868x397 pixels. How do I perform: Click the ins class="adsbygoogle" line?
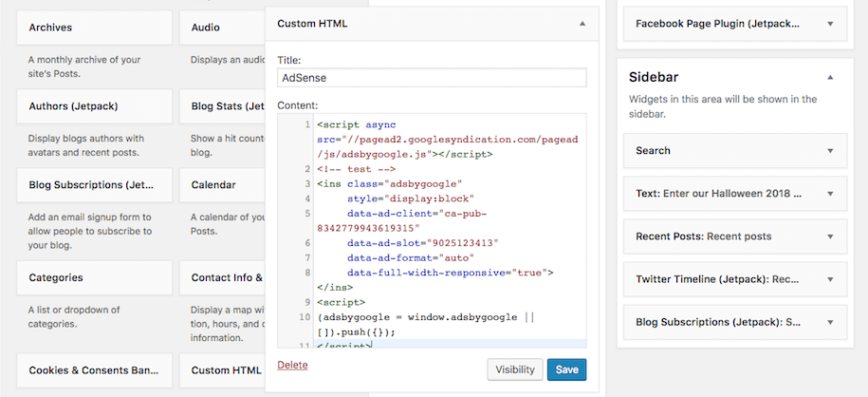[x=390, y=183]
